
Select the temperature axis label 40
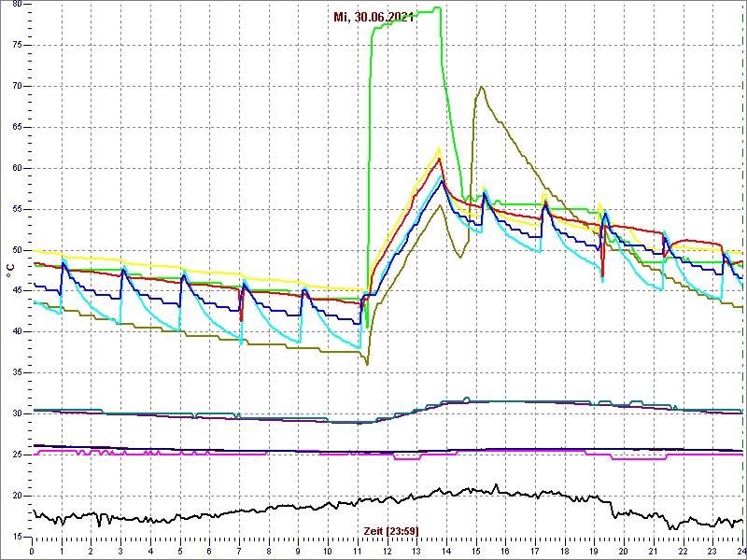[15, 332]
